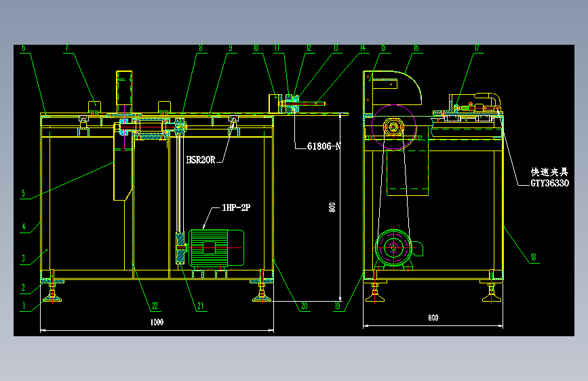Viewport: 588px width, 381px height.
Task: Select part callout number 20
Action: [x=304, y=306]
